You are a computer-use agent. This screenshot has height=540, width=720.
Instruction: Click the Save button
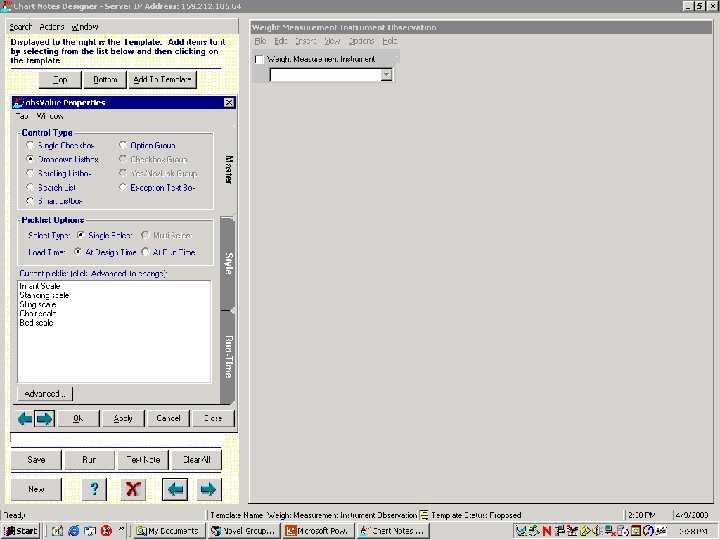(x=36, y=460)
